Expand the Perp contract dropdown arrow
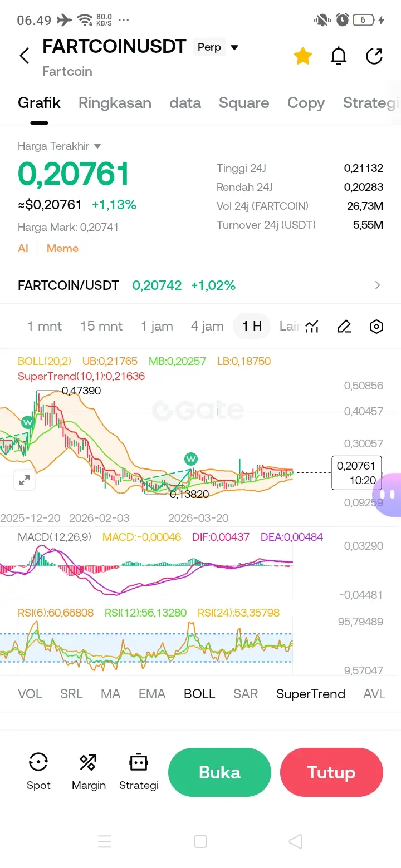Screen dimensions: 401x868 point(234,47)
